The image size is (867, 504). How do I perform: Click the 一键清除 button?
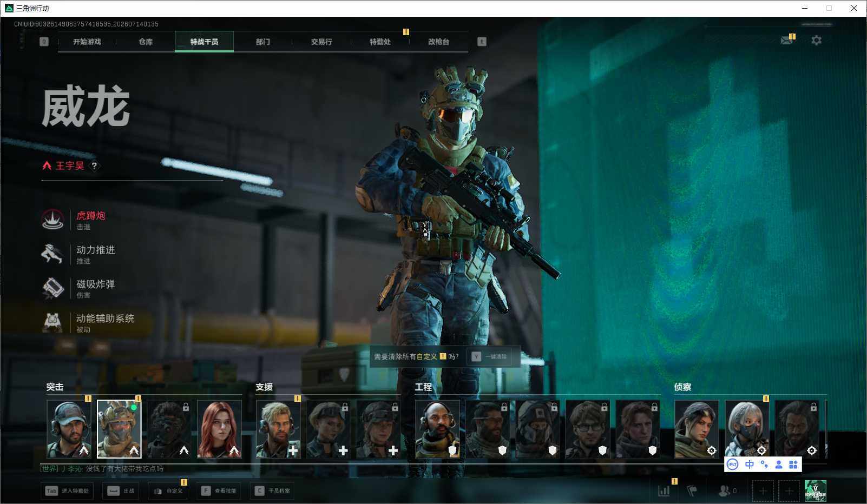pos(489,357)
